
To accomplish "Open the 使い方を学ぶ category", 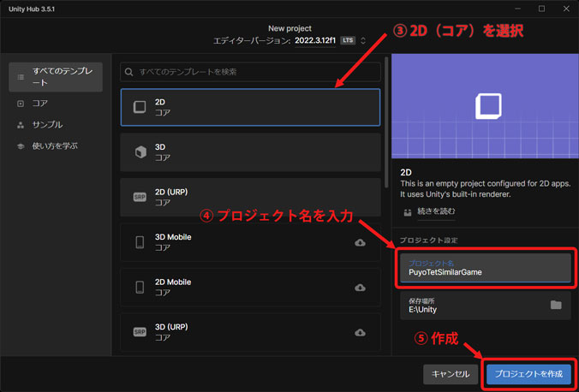I will coord(56,146).
